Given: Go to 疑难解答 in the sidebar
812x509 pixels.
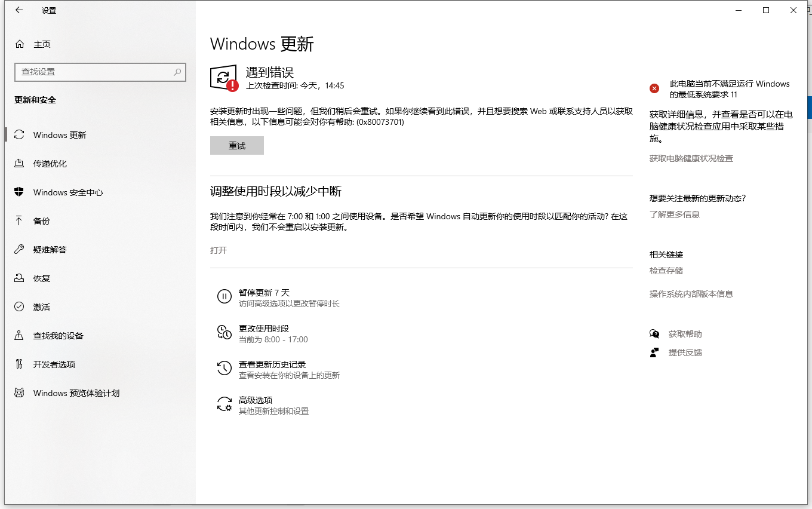Looking at the screenshot, I should click(x=50, y=250).
